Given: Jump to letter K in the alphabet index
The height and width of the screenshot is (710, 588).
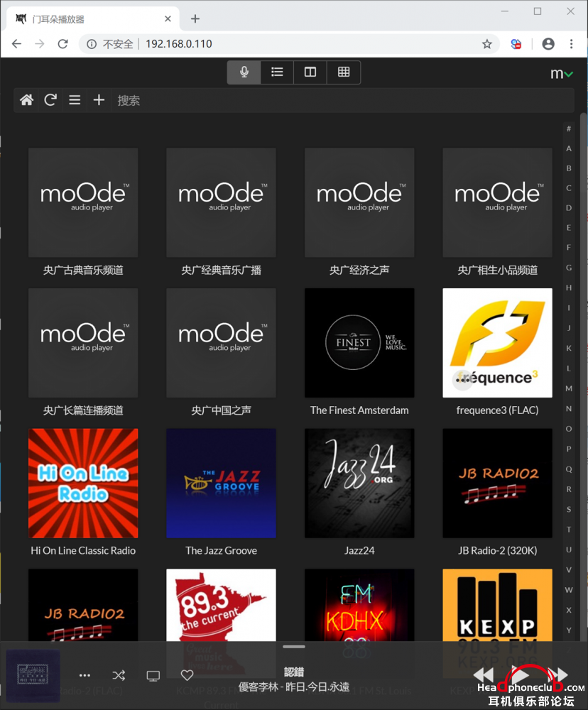Looking at the screenshot, I should [569, 348].
